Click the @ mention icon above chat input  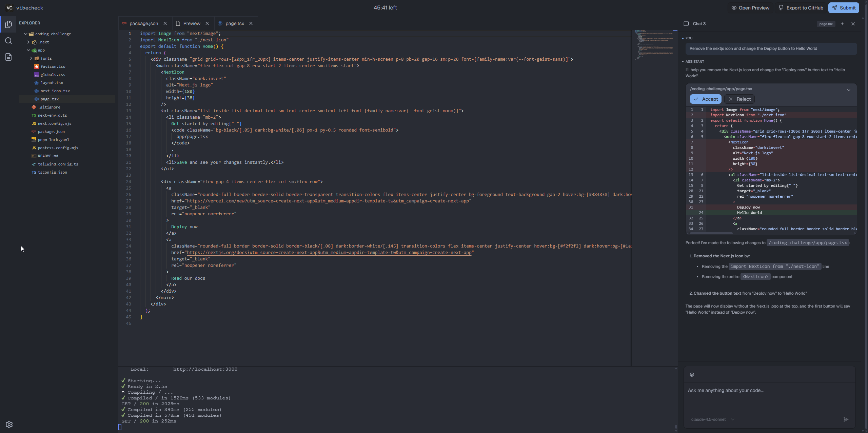pyautogui.click(x=692, y=374)
